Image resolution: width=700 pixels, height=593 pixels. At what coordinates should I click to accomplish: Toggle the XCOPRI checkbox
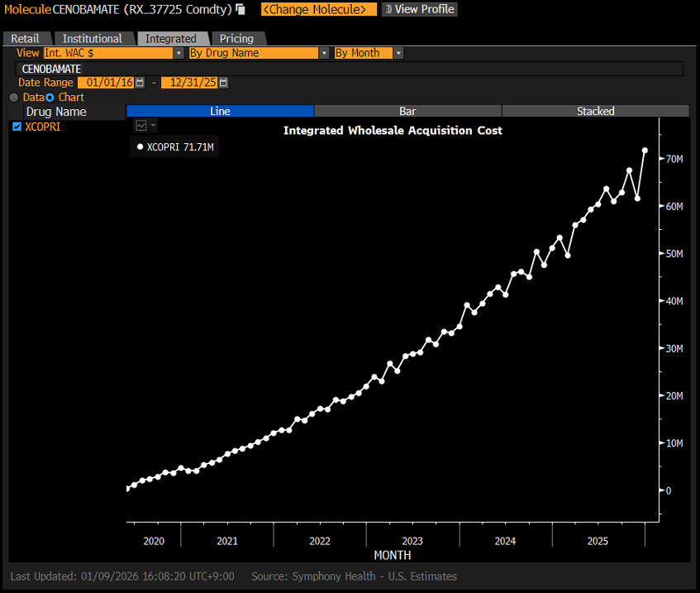pyautogui.click(x=17, y=127)
